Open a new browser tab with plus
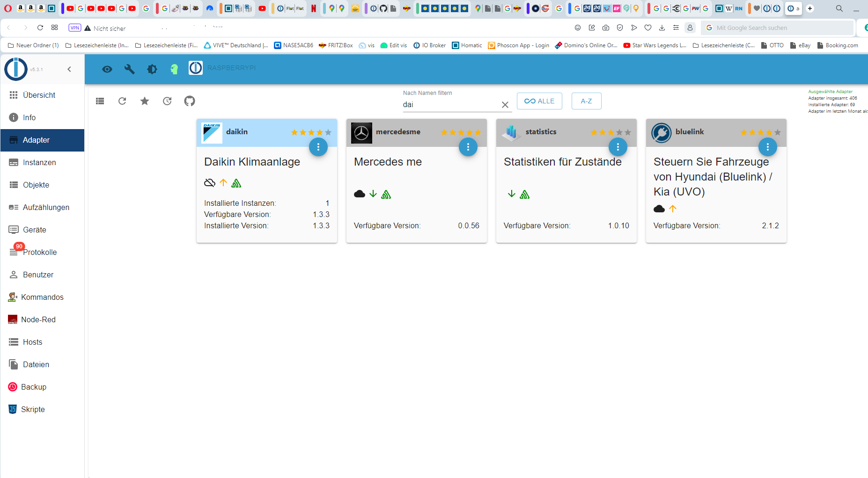Screen dimensions: 868x478 (810, 8)
